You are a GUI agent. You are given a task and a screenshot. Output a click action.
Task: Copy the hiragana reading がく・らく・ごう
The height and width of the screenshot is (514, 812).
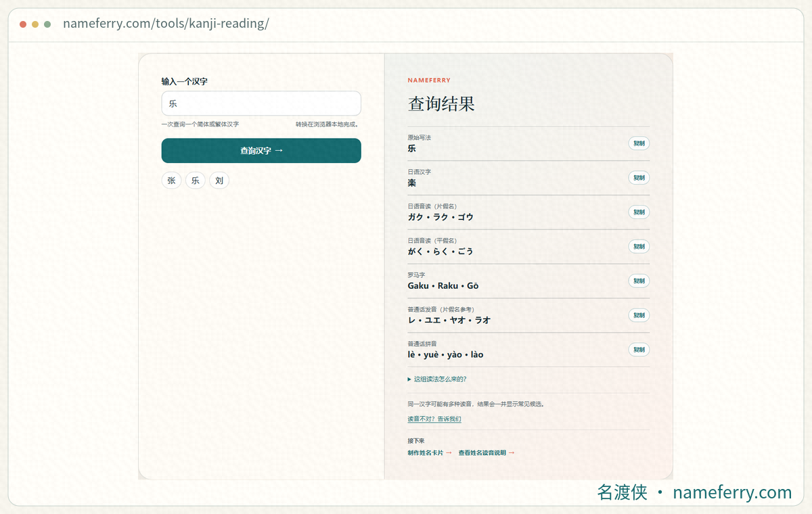[639, 247]
